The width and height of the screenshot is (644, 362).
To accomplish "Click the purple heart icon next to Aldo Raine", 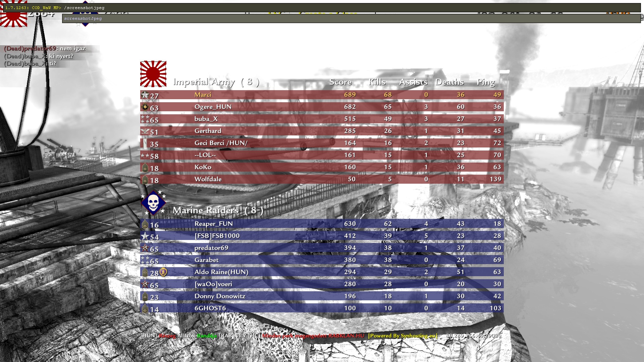I will pos(163,272).
